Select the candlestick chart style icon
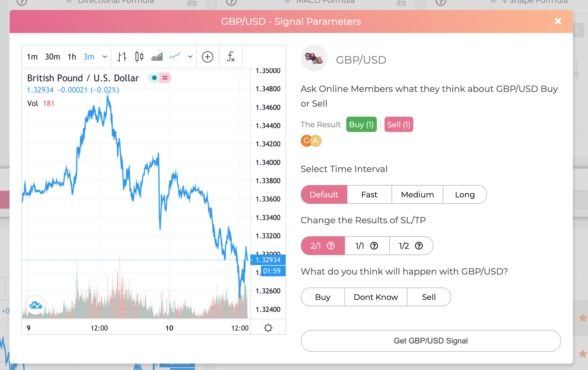 pyautogui.click(x=139, y=57)
